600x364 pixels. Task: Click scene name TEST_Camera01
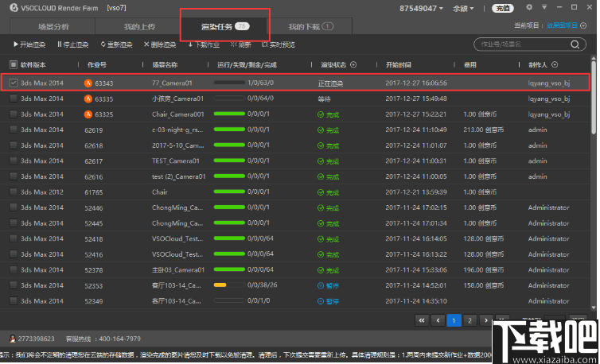(x=176, y=161)
